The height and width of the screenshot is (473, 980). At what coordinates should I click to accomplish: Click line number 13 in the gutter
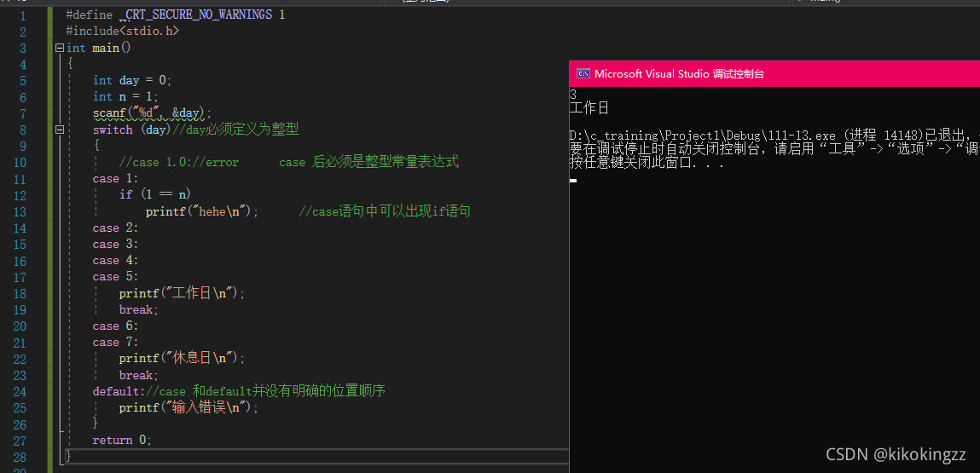point(20,211)
